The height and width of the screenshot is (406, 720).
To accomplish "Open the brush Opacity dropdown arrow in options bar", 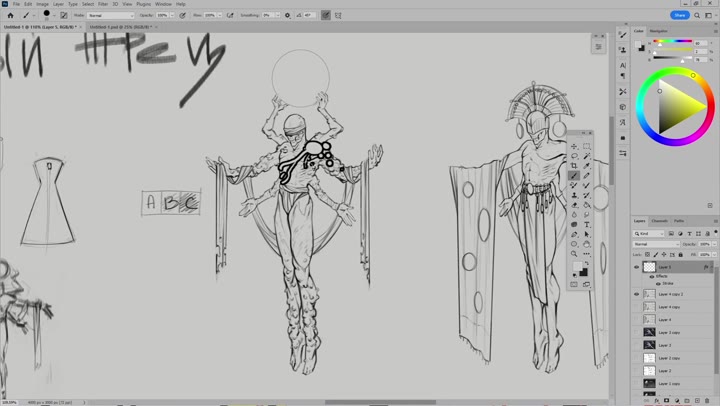I will (172, 15).
